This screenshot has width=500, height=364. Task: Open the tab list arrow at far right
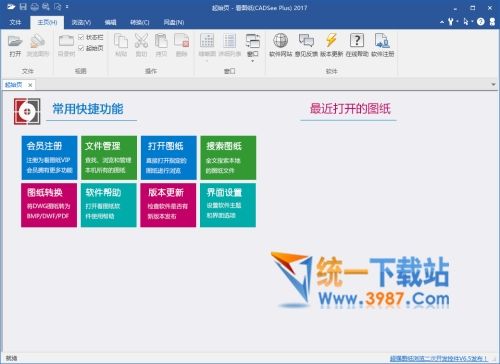(x=494, y=85)
